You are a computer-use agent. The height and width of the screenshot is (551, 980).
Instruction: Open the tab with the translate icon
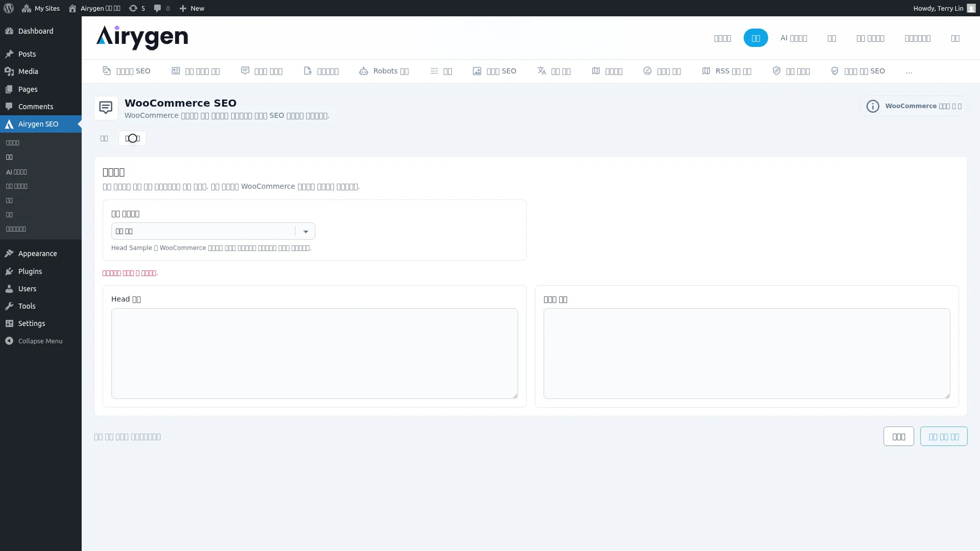(554, 71)
